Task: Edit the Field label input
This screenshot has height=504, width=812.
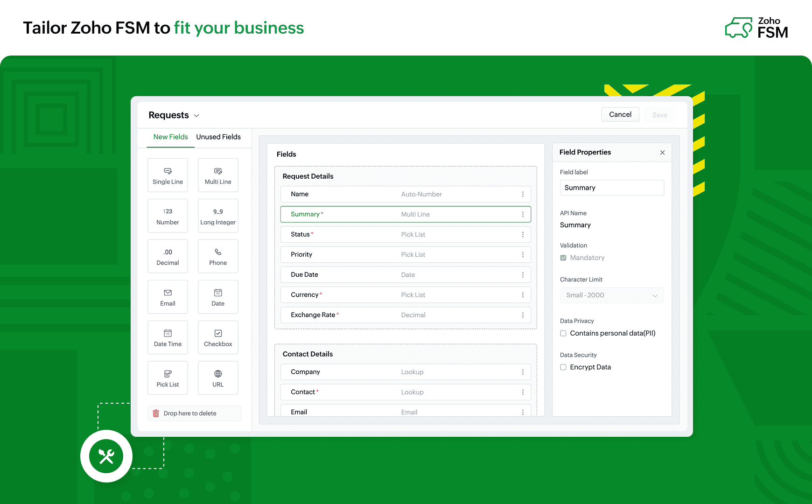Action: [612, 188]
